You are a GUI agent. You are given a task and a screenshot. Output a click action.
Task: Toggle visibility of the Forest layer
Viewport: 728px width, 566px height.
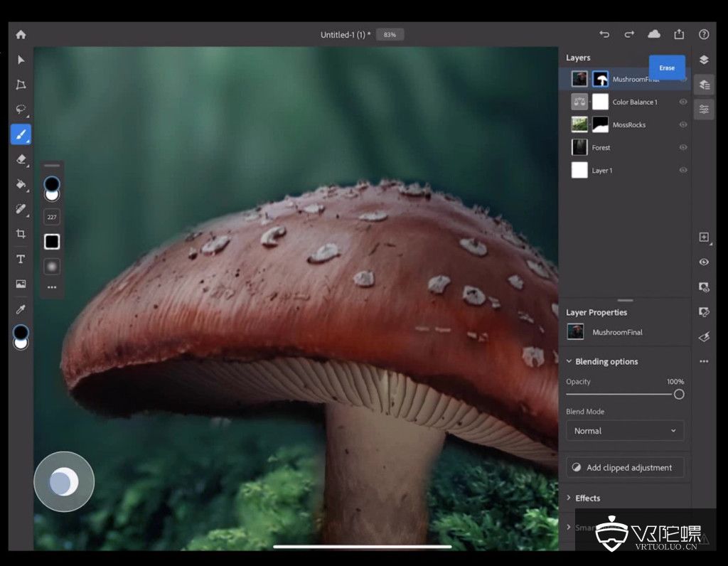click(x=683, y=148)
